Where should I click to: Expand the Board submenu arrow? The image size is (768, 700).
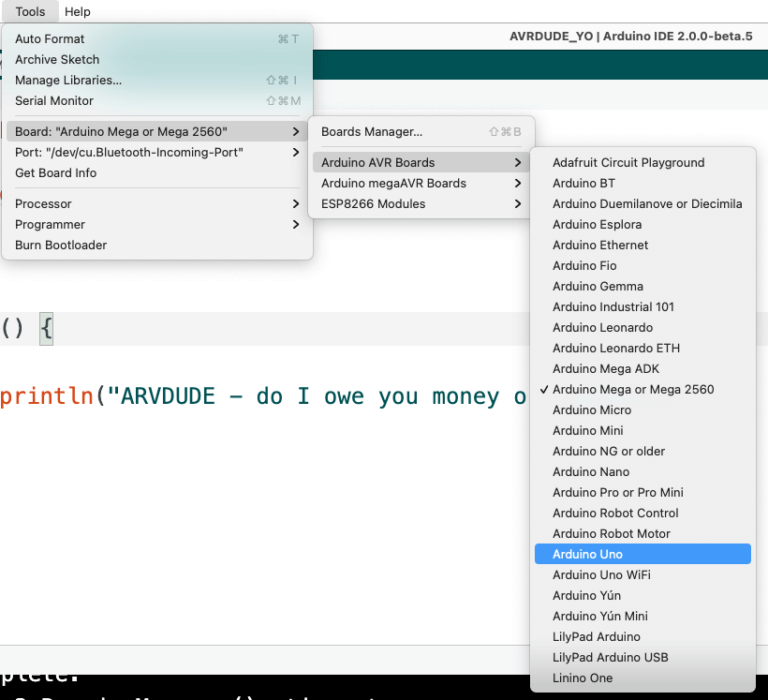coord(295,131)
